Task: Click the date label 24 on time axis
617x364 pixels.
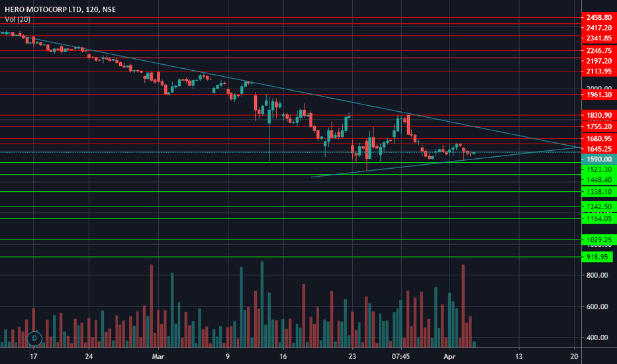Action: coord(89,357)
